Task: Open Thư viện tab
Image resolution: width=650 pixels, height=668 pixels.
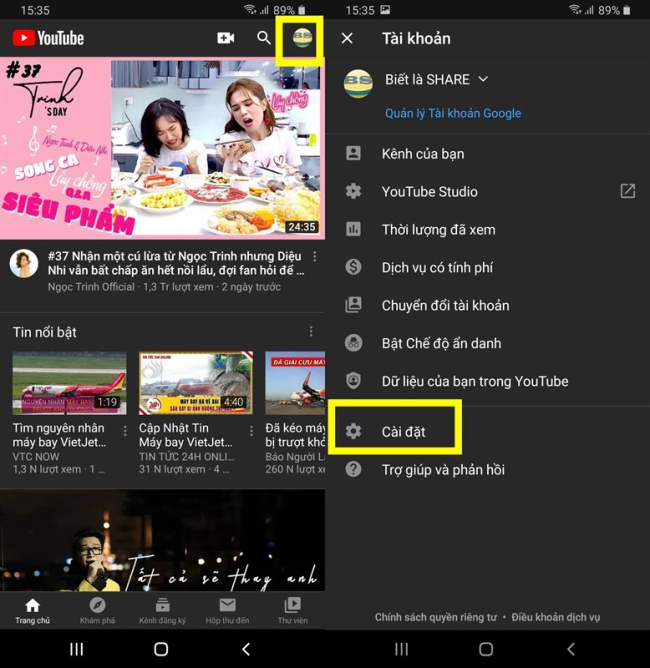Action: point(293,611)
